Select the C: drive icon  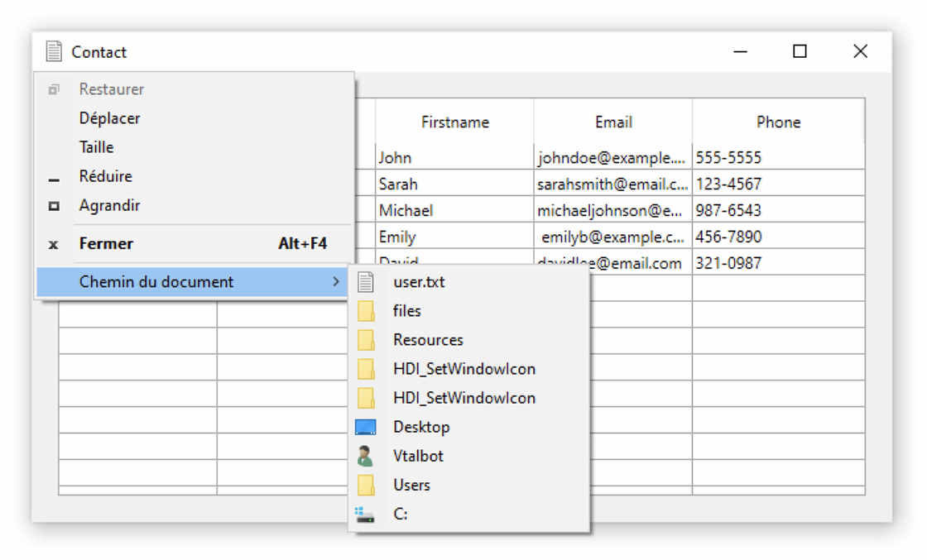365,515
